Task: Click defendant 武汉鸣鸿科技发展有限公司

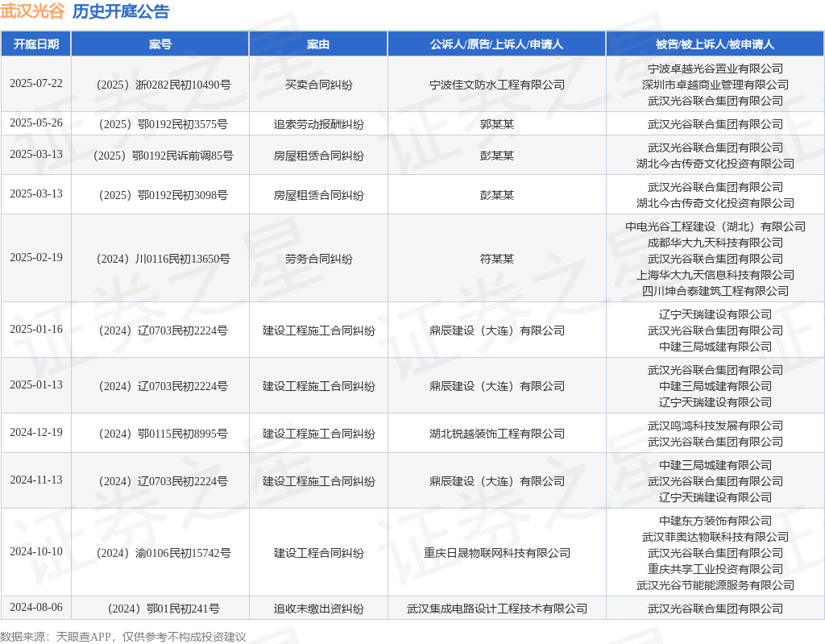Action: [715, 426]
